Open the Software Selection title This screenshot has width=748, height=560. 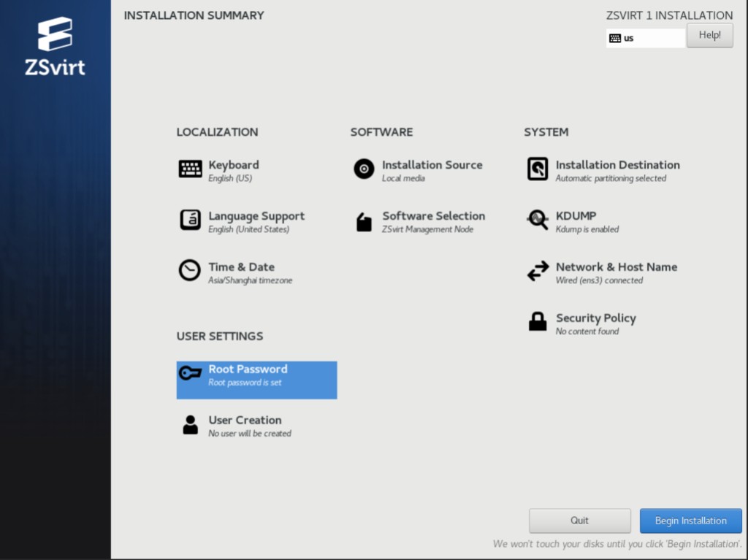(434, 216)
